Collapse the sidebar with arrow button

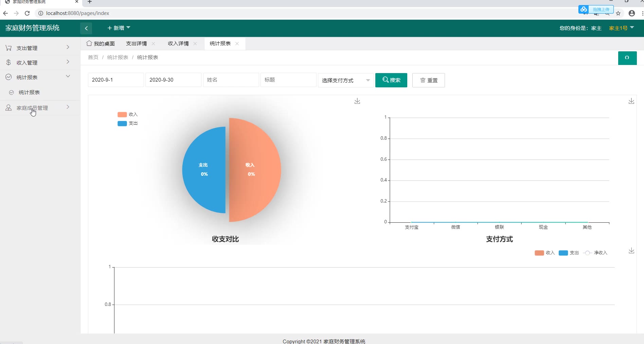pyautogui.click(x=86, y=28)
